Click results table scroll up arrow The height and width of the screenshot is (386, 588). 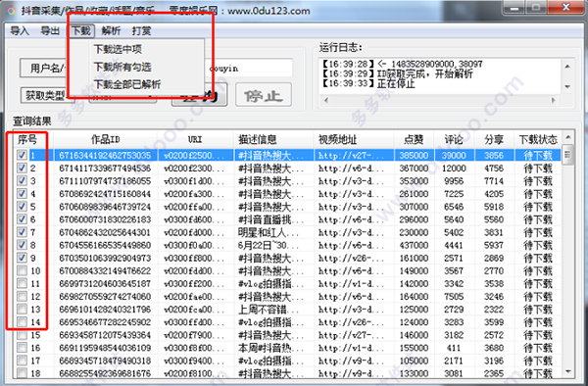567,137
